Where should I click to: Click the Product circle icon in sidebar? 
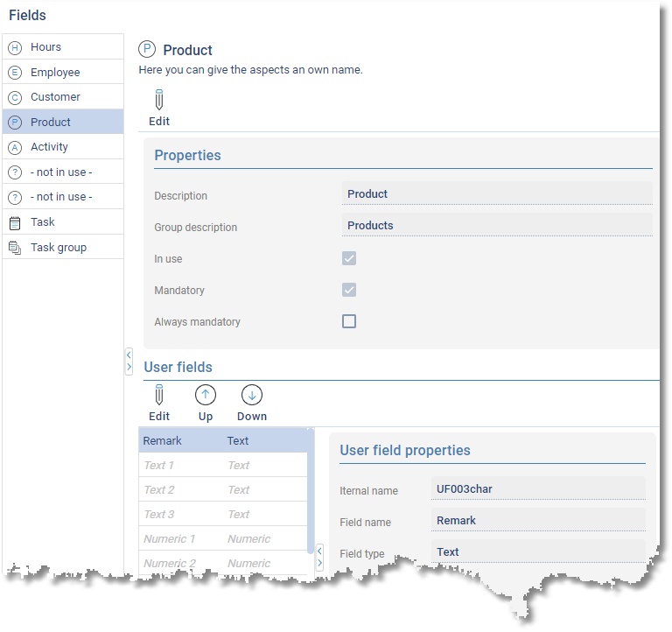(x=15, y=123)
